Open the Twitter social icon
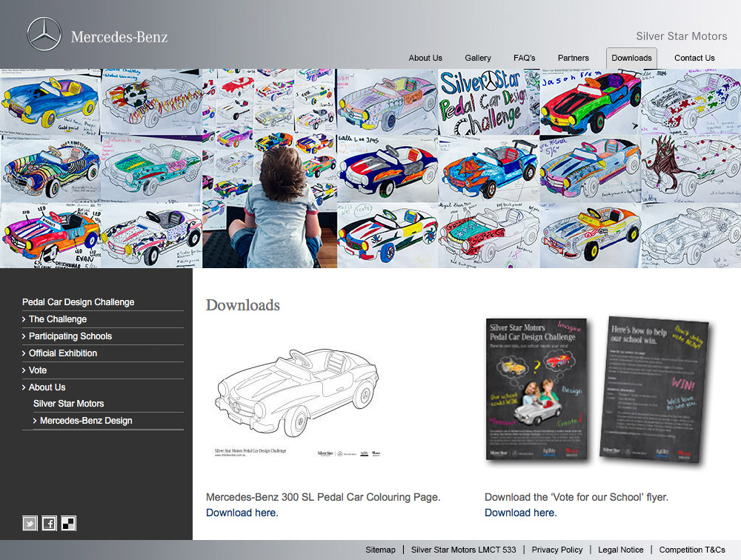 pos(30,523)
